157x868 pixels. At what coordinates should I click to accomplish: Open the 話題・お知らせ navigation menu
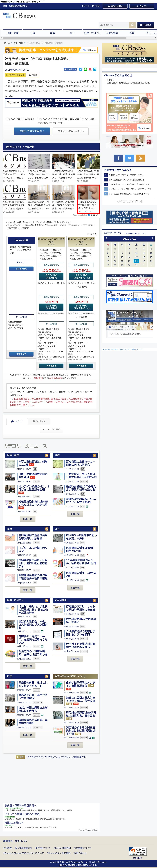(x=92, y=33)
